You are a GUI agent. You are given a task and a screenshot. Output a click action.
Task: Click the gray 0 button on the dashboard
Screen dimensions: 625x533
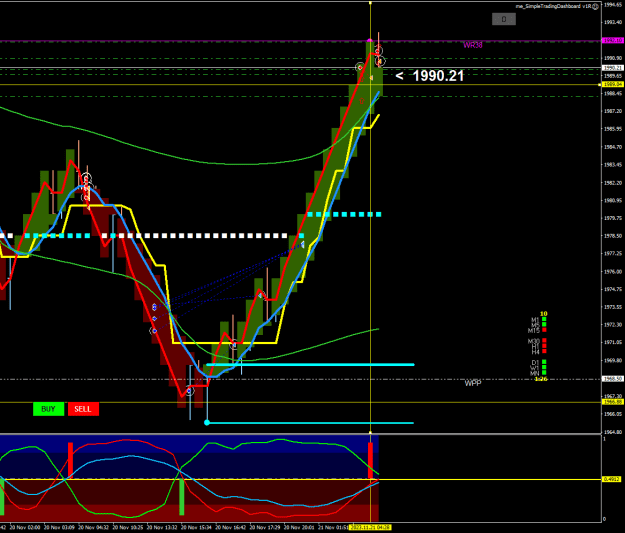tap(504, 19)
